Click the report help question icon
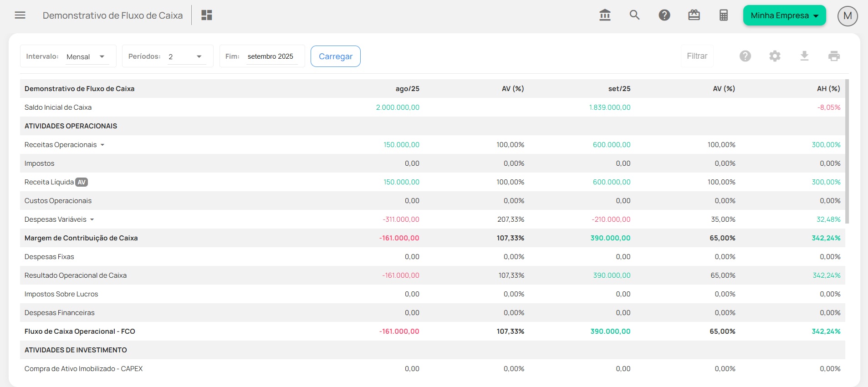Image resolution: width=868 pixels, height=387 pixels. click(745, 56)
